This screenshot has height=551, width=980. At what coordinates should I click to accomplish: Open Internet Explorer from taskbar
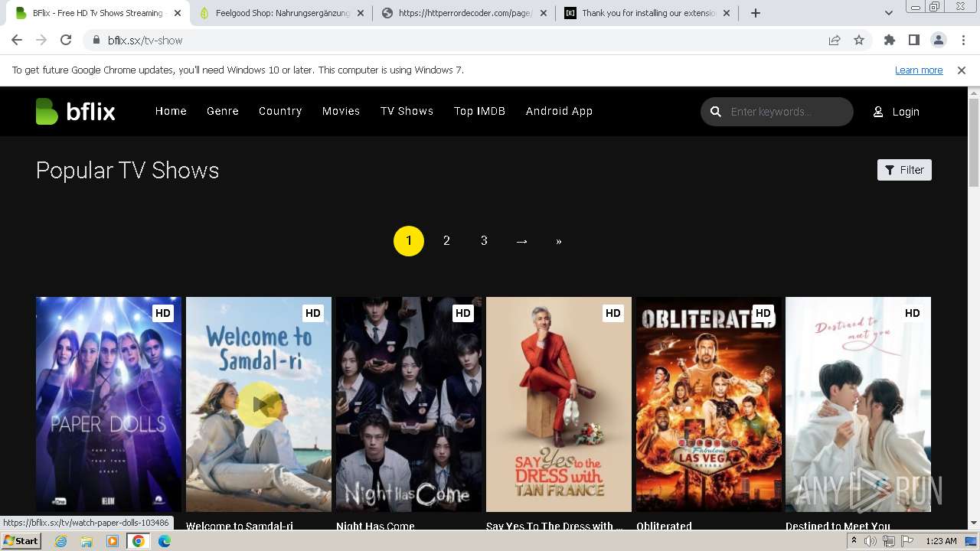click(x=61, y=541)
